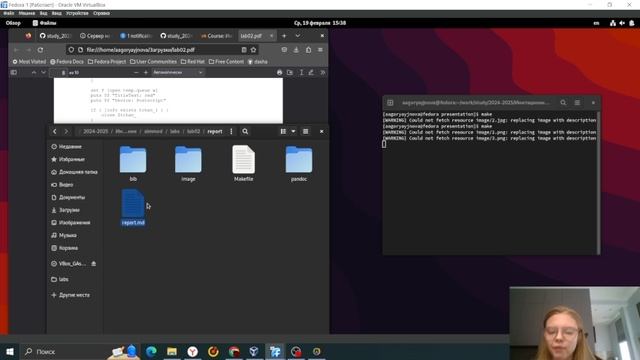The height and width of the screenshot is (360, 640).
Task: Open GNOME Обзор activities
Action: [x=13, y=23]
